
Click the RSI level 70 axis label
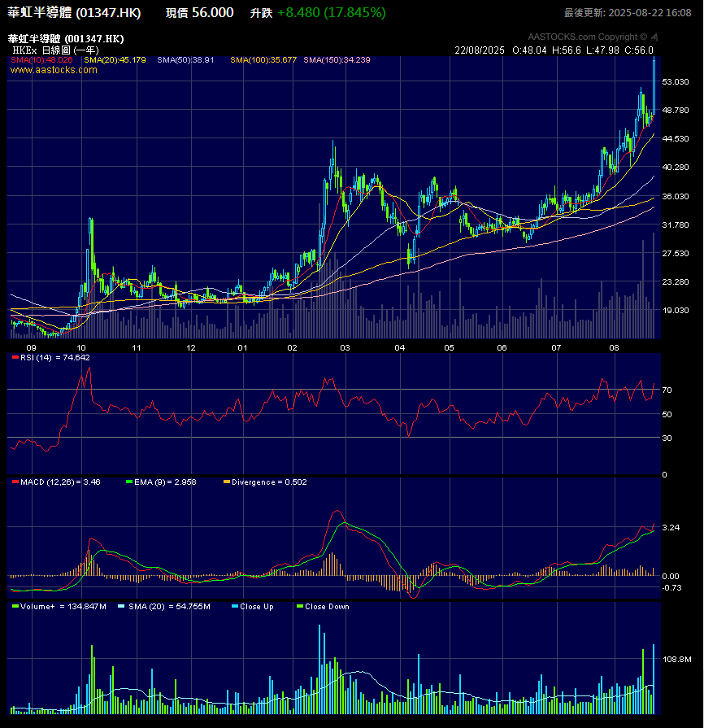(667, 390)
